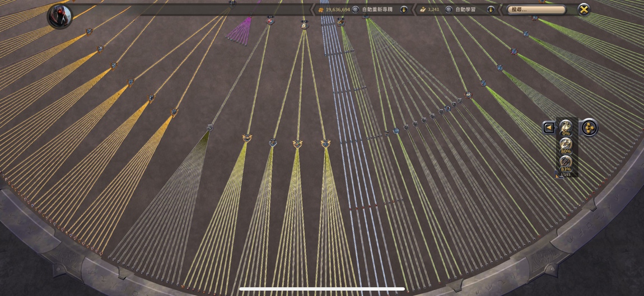The width and height of the screenshot is (644, 296).
Task: Select grey node atop the olive-grey fan
Action: pos(210,127)
